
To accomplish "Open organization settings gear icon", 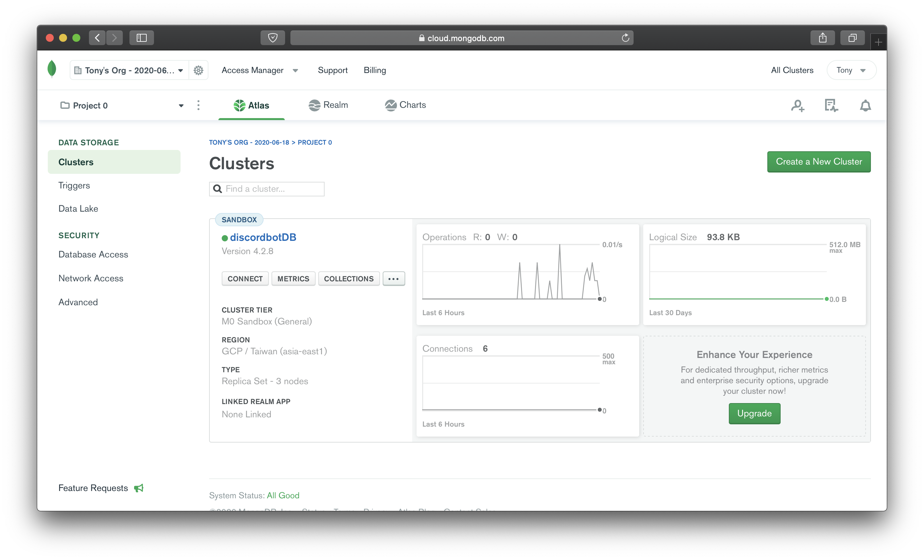I will (x=198, y=70).
